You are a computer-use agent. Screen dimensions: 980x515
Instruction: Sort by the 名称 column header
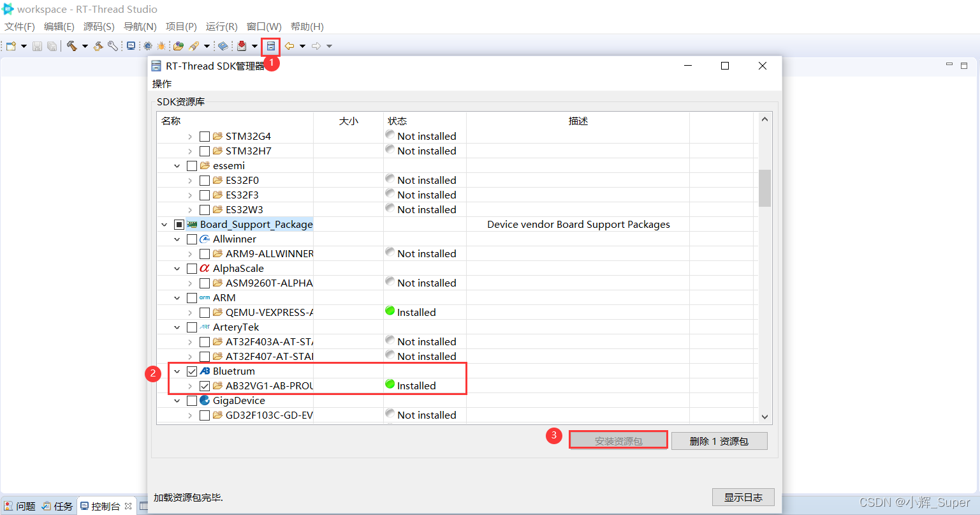pyautogui.click(x=235, y=121)
